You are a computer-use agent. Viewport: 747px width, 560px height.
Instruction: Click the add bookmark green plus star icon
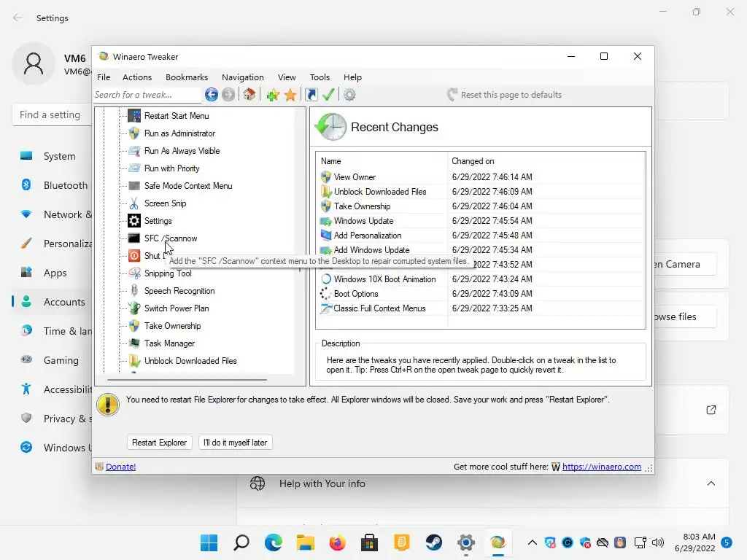(273, 95)
